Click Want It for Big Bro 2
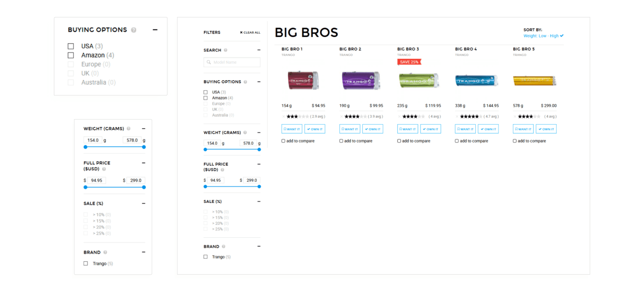The image size is (644, 292). (350, 129)
